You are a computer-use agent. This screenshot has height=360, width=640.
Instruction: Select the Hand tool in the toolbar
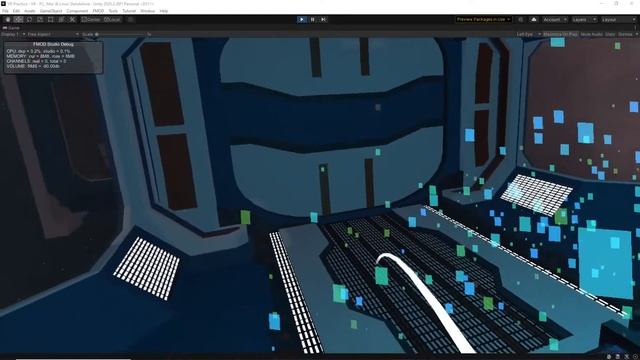click(8, 20)
